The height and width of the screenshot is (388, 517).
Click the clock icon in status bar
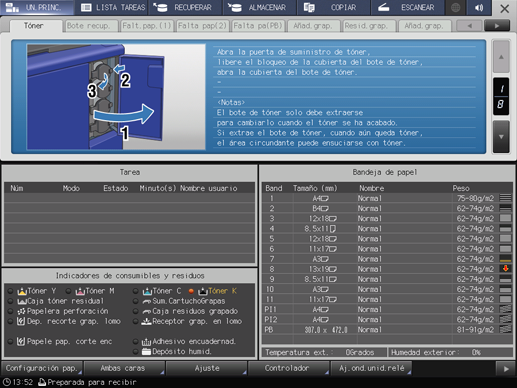[x=6, y=382]
